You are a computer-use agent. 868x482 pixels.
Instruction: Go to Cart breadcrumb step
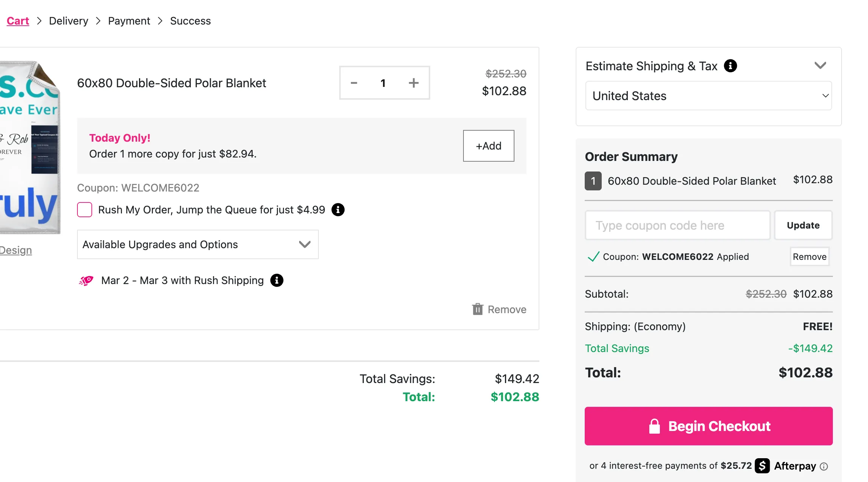coord(18,21)
